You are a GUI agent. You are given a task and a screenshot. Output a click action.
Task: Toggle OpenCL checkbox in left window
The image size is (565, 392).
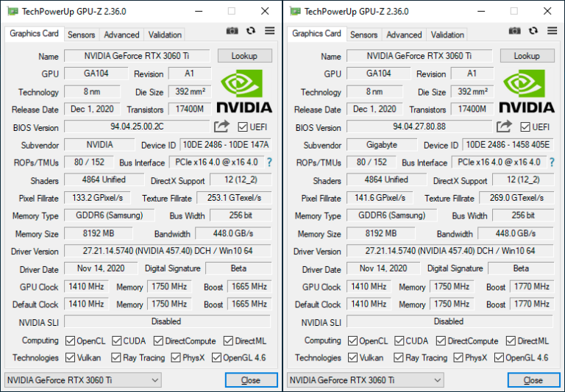tap(71, 341)
